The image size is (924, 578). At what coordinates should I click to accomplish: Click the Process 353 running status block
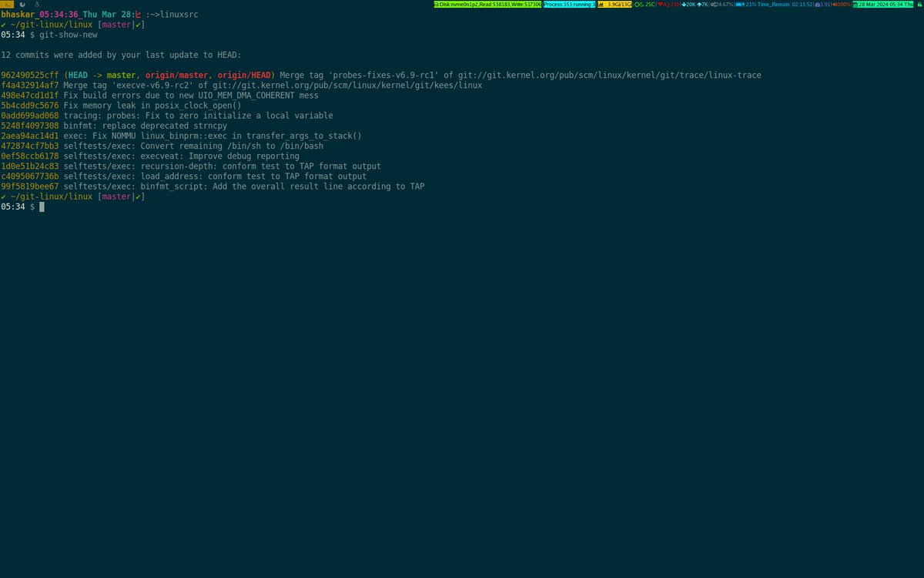coord(570,5)
